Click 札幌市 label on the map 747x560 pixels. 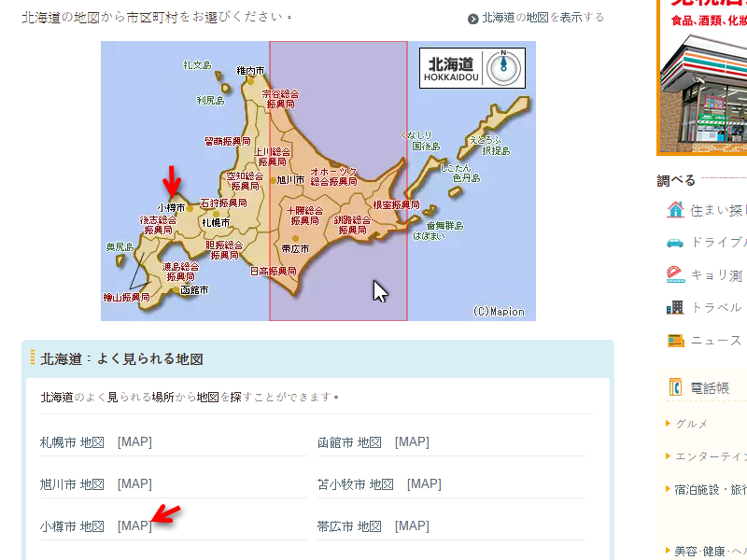click(216, 222)
